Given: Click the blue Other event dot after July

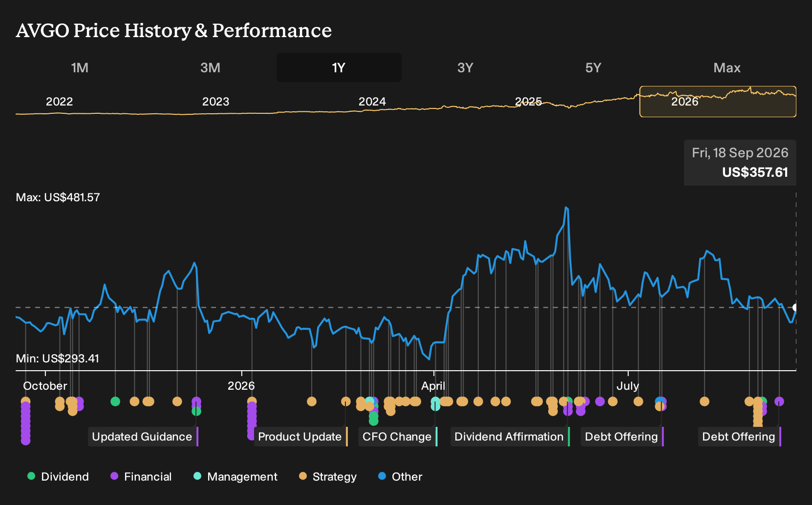Looking at the screenshot, I should pyautogui.click(x=660, y=401).
